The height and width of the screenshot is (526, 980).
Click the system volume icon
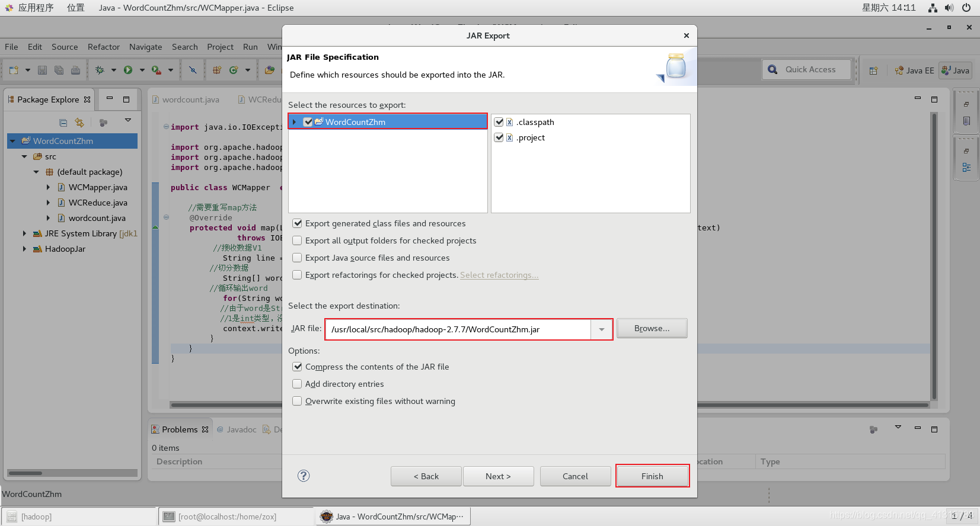pyautogui.click(x=949, y=8)
